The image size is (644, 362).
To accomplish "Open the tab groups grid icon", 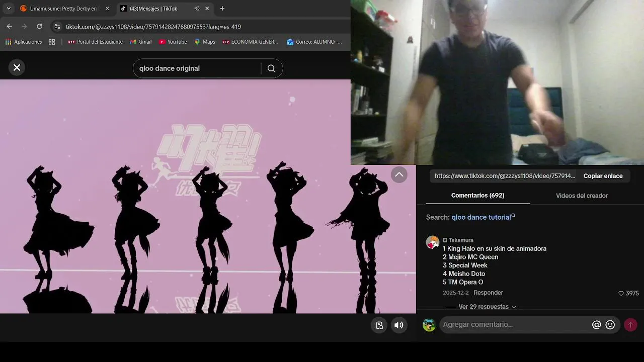I will (52, 42).
